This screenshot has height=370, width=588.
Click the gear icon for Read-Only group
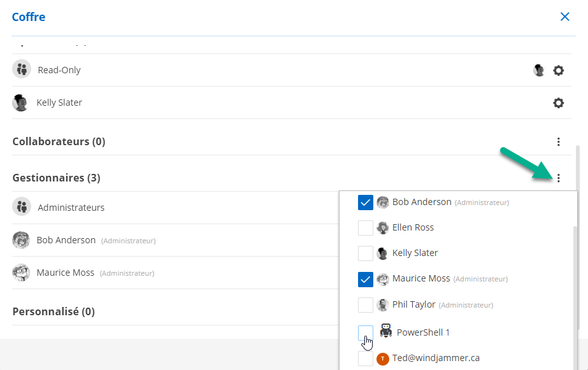coord(558,71)
